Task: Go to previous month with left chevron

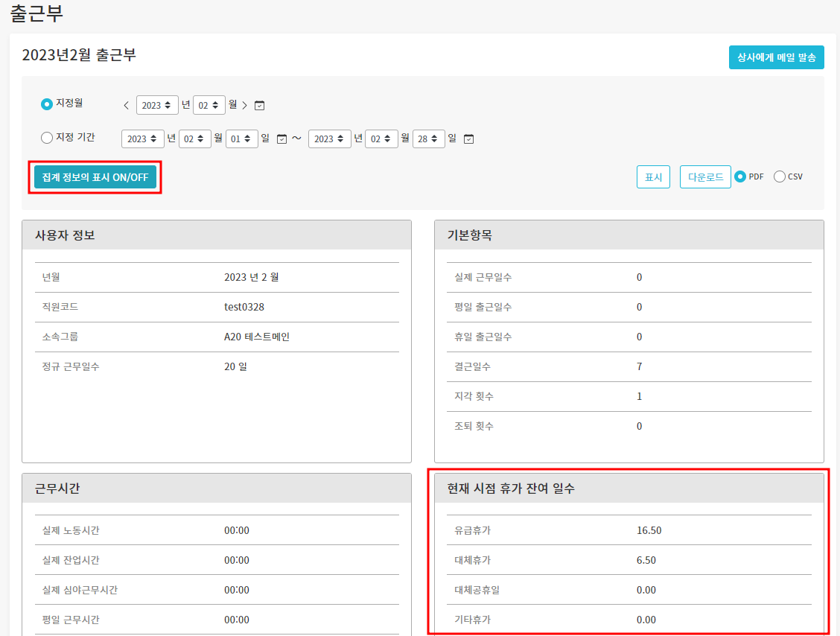Action: point(127,105)
